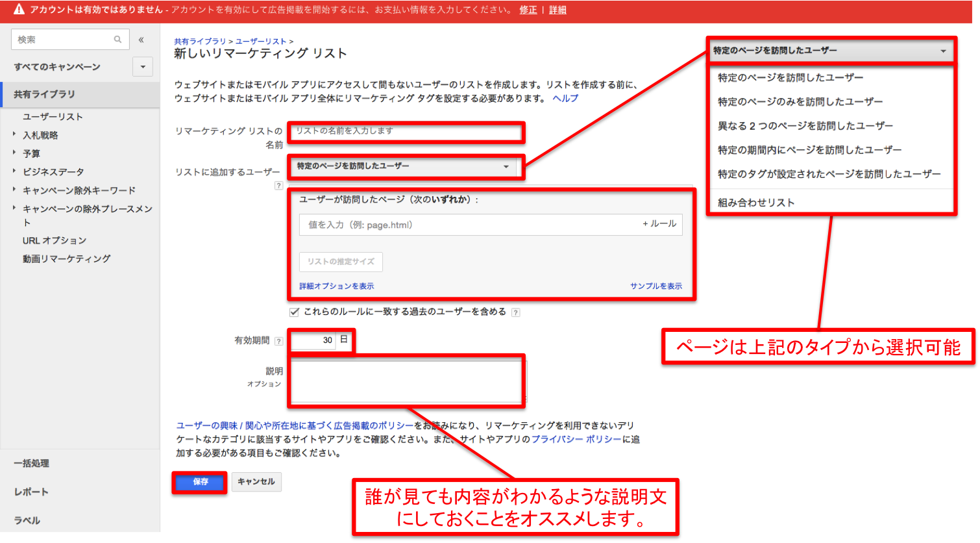Select ユーザーリスト in the shared library sidebar
This screenshot has height=543, width=980.
(51, 116)
